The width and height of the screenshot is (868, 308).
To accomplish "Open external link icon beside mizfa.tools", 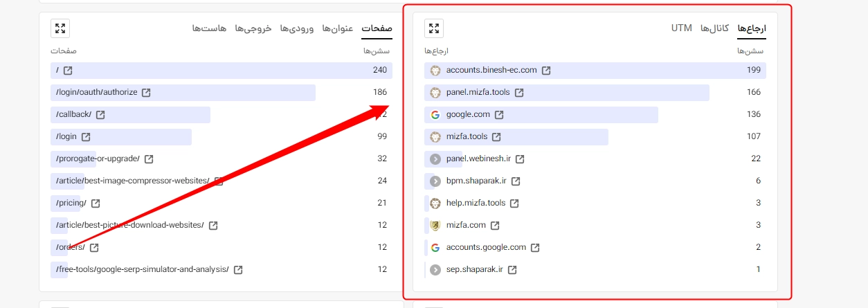I will (496, 137).
